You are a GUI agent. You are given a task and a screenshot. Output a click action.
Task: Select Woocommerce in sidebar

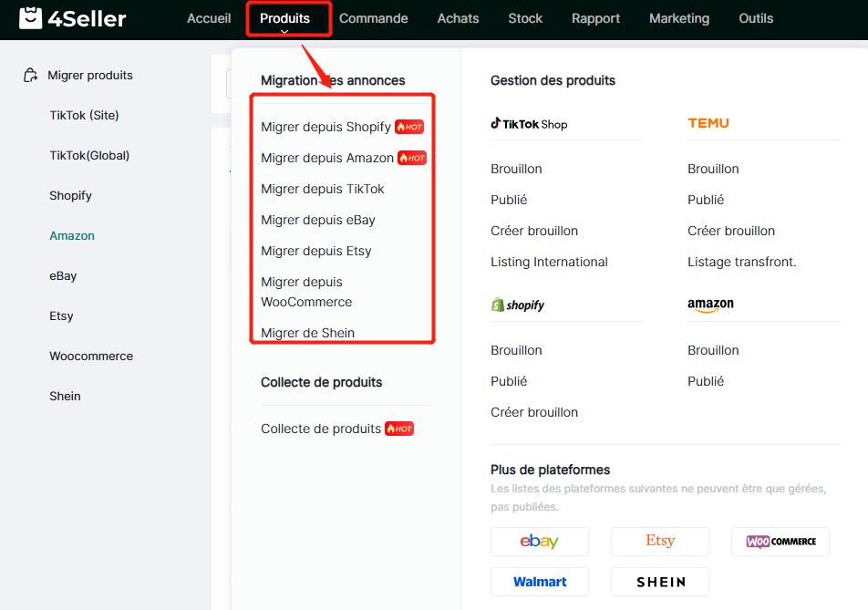(91, 356)
